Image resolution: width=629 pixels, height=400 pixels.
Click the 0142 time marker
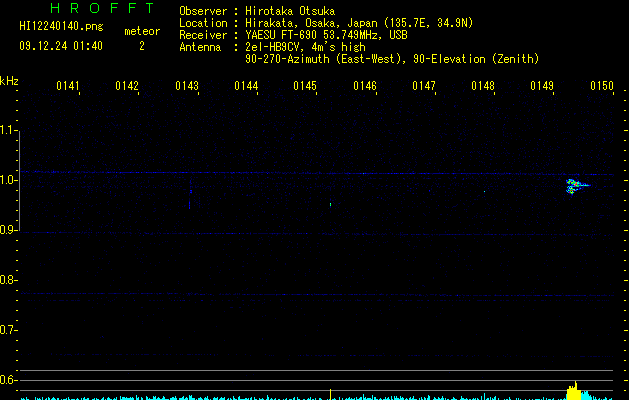click(x=127, y=86)
